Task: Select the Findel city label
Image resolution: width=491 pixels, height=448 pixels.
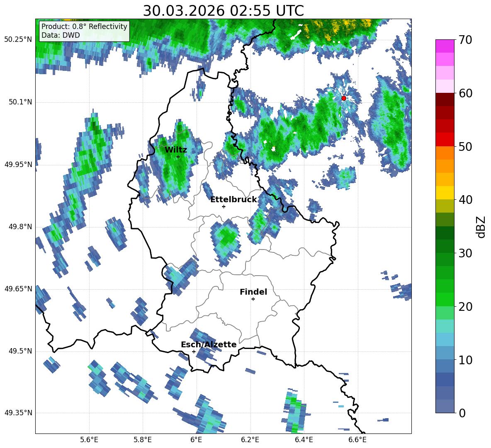Action: 253,292
